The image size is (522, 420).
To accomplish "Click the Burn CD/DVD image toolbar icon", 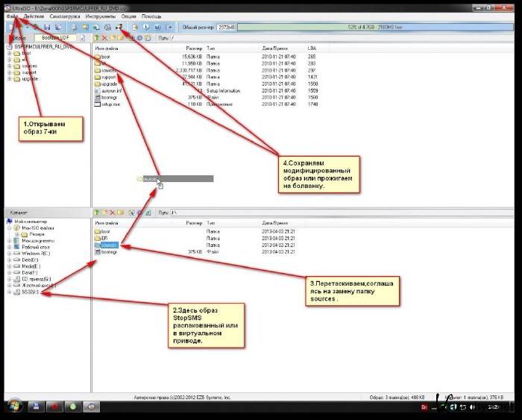I will pos(118,26).
